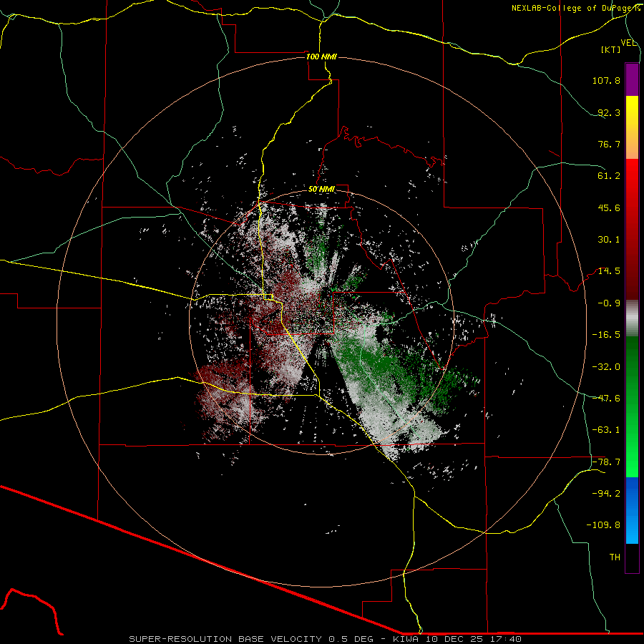Click the 45.6 velocity scale value
Screen dimensions: 644x644
click(x=609, y=208)
